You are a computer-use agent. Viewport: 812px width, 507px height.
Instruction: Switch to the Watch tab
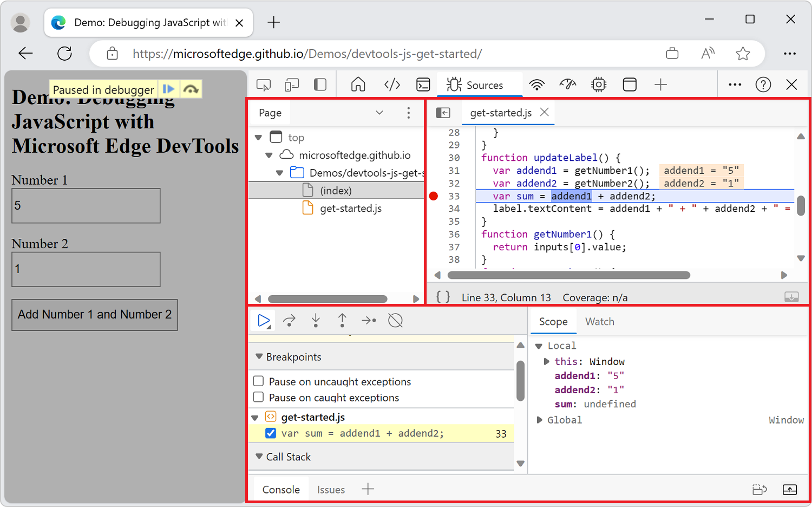[599, 321]
